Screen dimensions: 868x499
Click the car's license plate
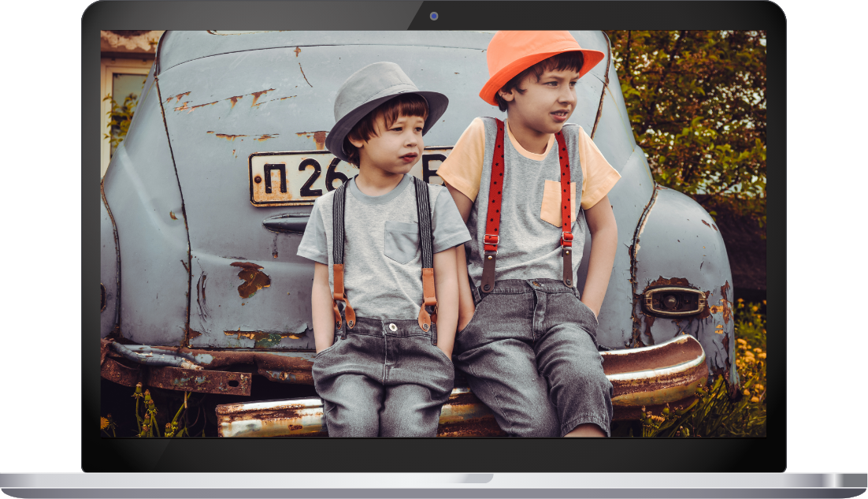point(299,177)
